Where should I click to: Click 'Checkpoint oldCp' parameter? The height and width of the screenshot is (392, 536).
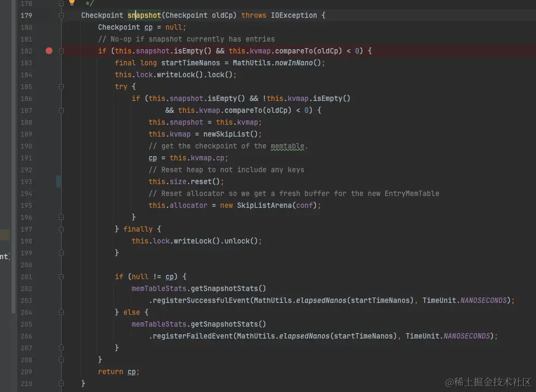pos(199,15)
